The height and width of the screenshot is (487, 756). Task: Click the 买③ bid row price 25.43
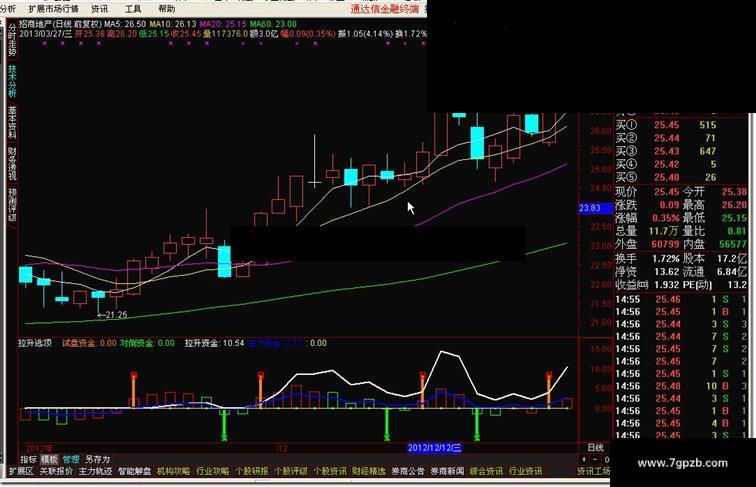[666, 151]
